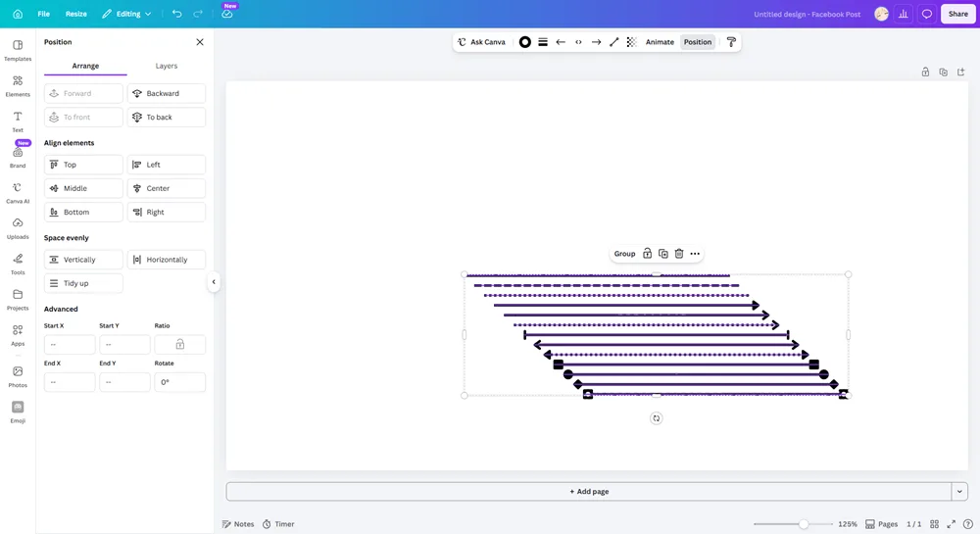Screen dimensions: 980x534
Task: Collapse the side panel arrow
Action: point(214,281)
